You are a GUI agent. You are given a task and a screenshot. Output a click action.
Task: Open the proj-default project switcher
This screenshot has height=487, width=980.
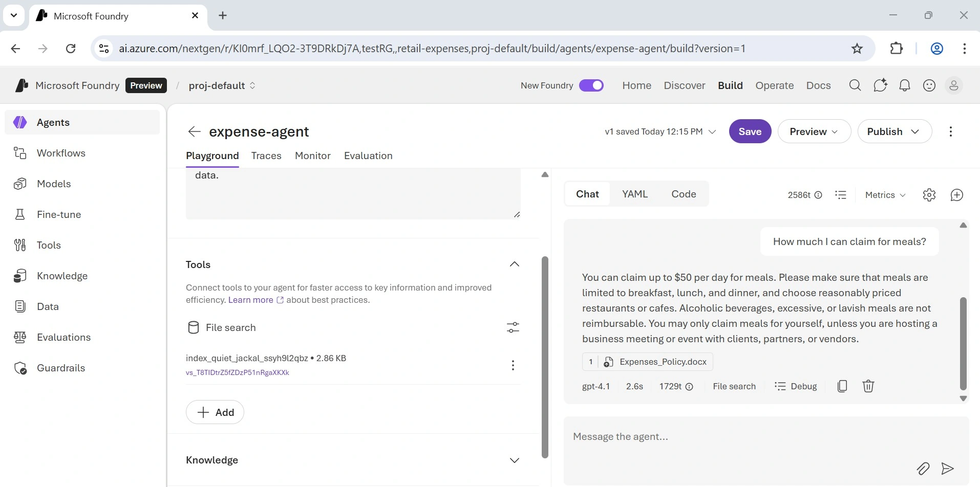click(x=222, y=85)
